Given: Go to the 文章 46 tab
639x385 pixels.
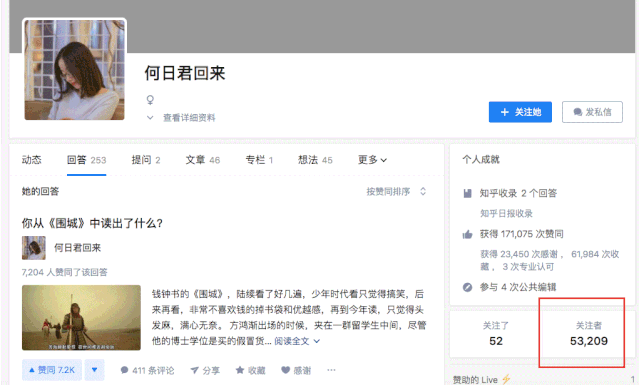Looking at the screenshot, I should coord(203,160).
